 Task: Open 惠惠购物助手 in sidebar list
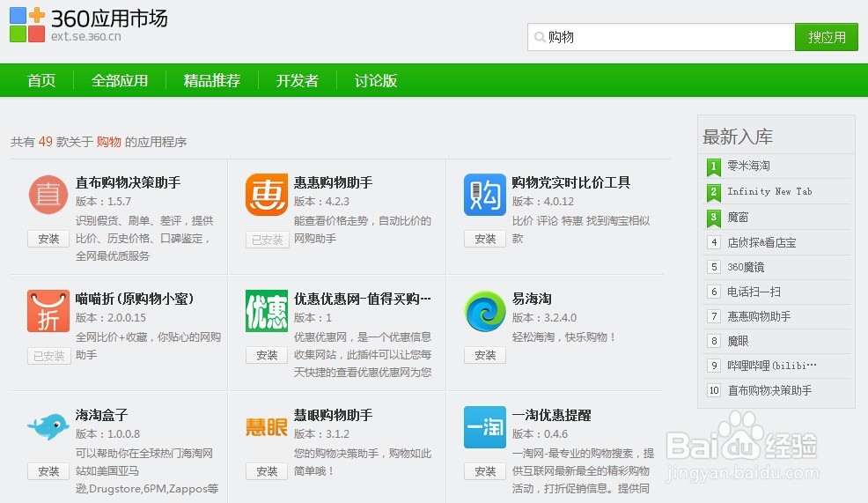[x=759, y=316]
